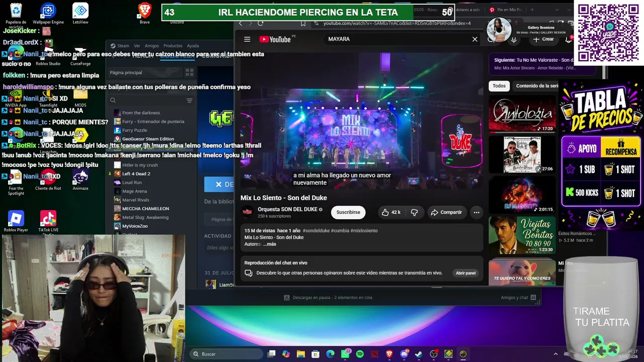Image resolution: width=644 pixels, height=362 pixels.
Task: Select Furry - Entrenador de puntería game
Action: pos(153,121)
